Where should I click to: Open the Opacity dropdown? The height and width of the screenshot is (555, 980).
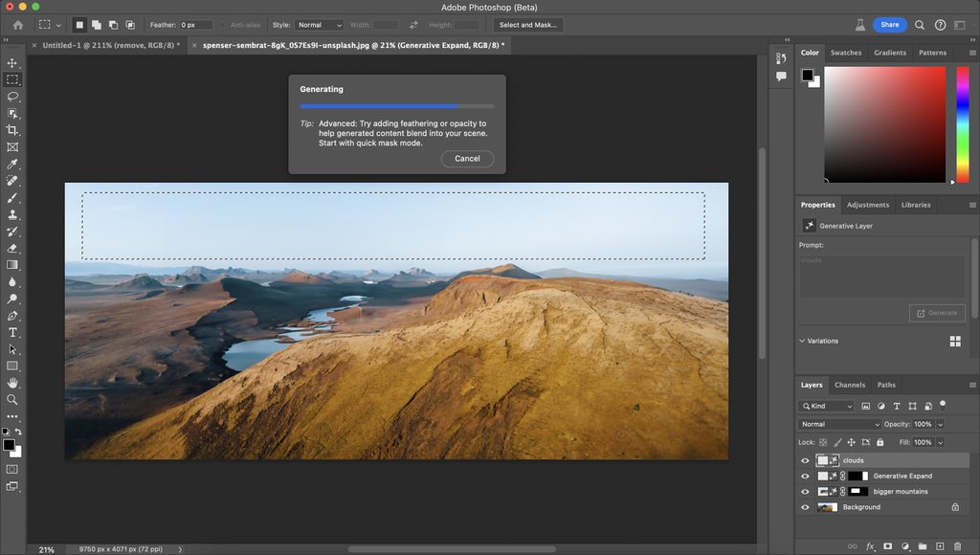click(940, 424)
